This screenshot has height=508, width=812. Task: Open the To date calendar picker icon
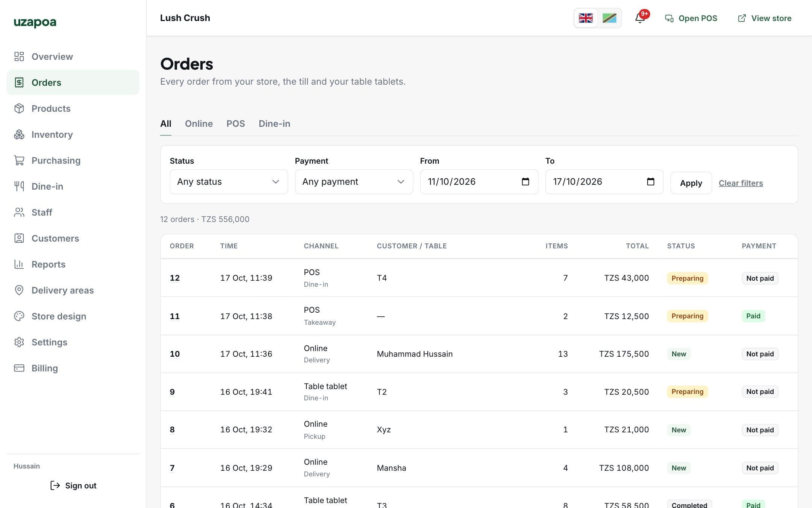pos(651,182)
